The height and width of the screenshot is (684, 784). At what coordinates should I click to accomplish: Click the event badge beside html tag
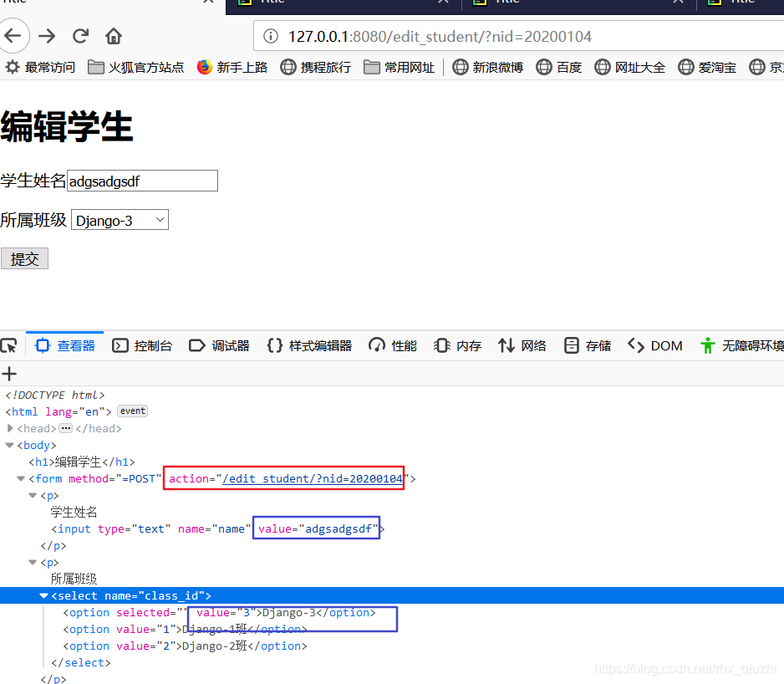[132, 411]
